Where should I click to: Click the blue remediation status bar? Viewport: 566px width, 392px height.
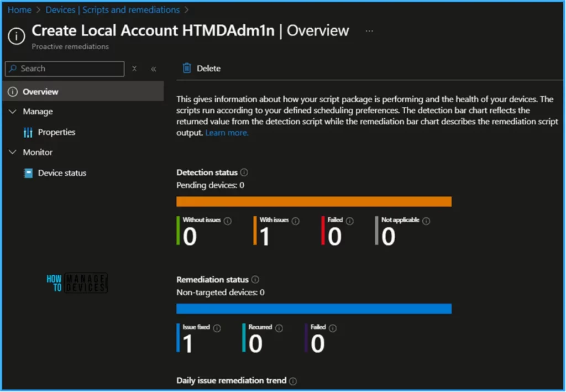pyautogui.click(x=314, y=309)
